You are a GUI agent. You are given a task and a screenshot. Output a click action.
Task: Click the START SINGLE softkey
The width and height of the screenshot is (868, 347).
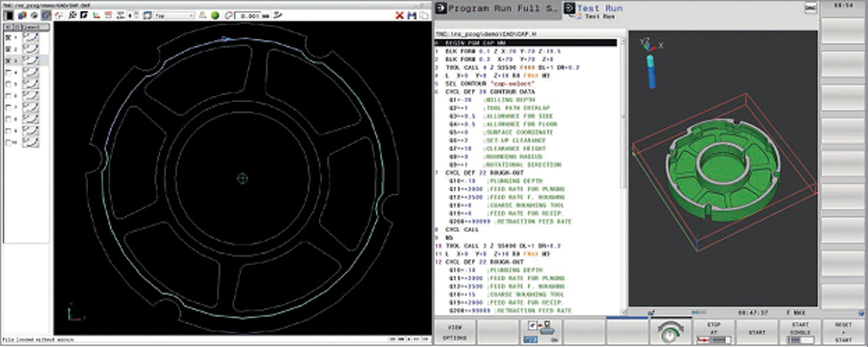point(800,331)
